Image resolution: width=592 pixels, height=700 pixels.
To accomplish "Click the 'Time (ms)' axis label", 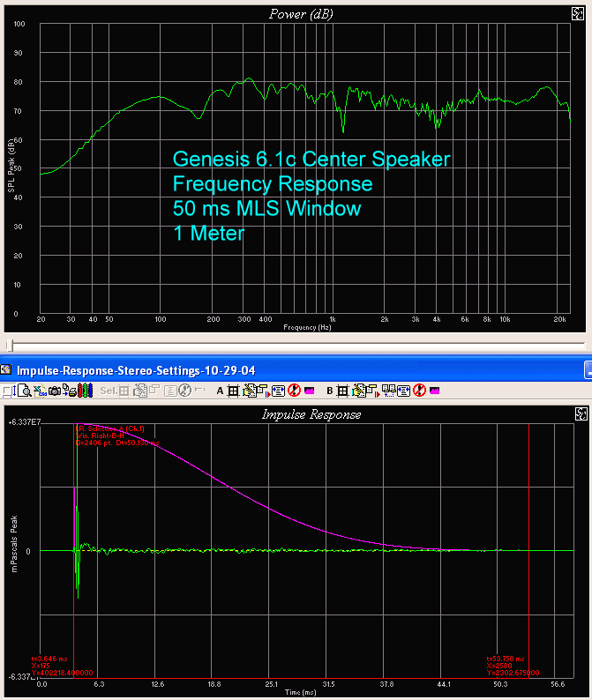I will pyautogui.click(x=301, y=692).
